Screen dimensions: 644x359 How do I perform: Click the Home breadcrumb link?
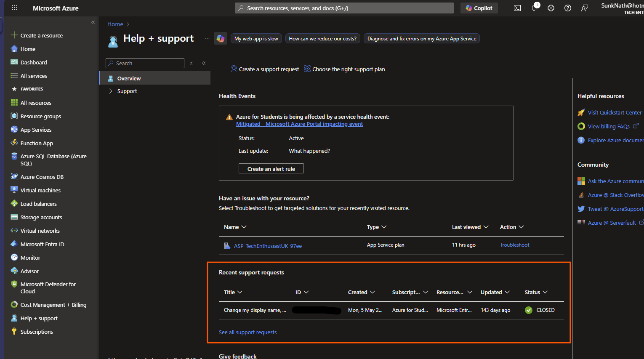click(115, 24)
